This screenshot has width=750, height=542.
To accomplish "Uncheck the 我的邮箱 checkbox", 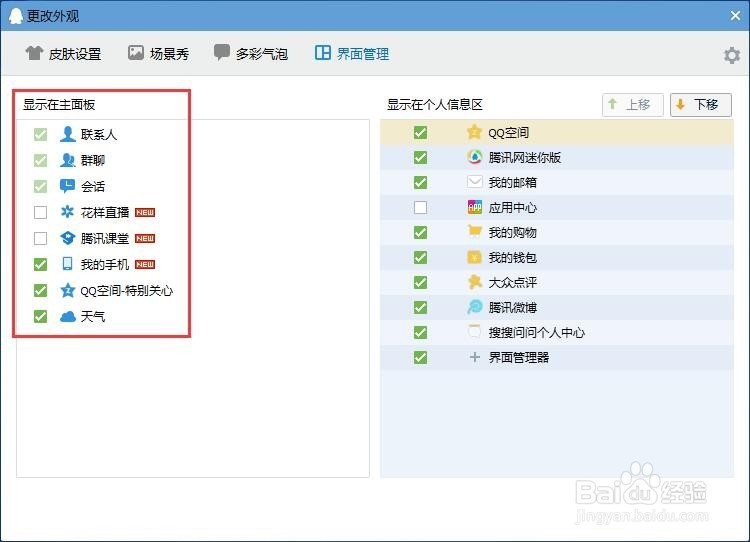I will click(x=420, y=182).
